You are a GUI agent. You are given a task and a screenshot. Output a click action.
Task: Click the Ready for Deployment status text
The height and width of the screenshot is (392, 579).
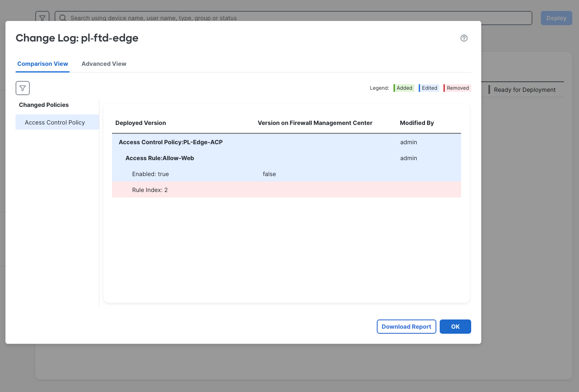(x=524, y=90)
